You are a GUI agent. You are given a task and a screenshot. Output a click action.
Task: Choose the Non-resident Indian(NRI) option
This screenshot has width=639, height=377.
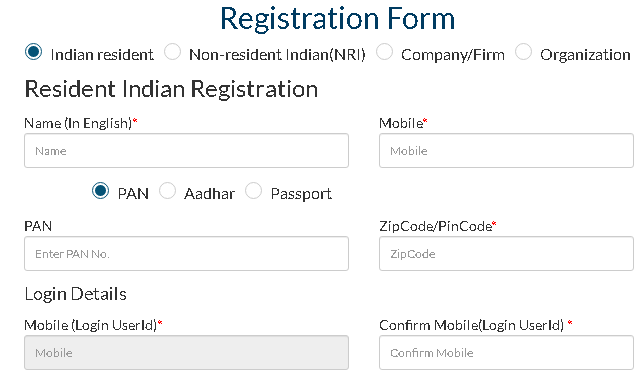(x=172, y=52)
